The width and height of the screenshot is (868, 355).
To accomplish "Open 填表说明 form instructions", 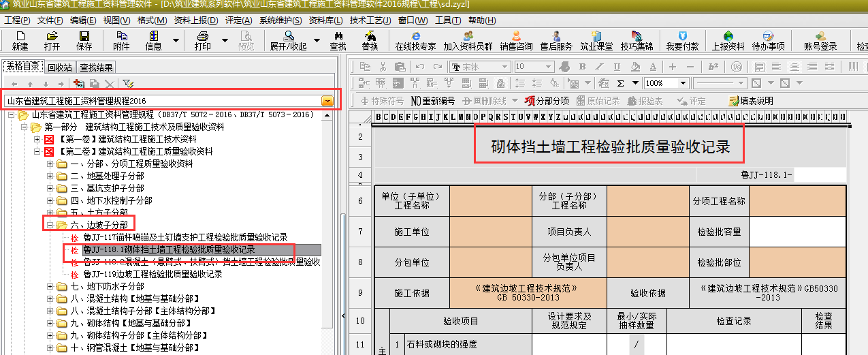I will [751, 101].
